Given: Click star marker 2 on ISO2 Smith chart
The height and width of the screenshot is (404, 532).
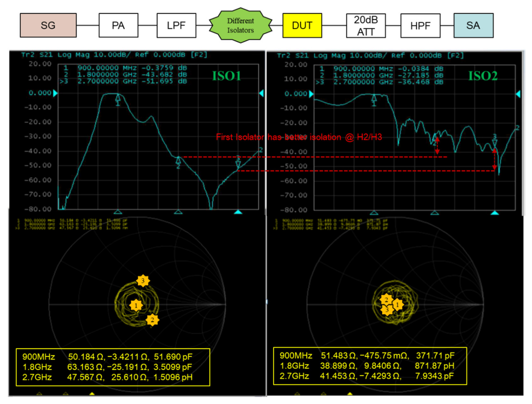Looking at the screenshot, I should click(x=386, y=300).
